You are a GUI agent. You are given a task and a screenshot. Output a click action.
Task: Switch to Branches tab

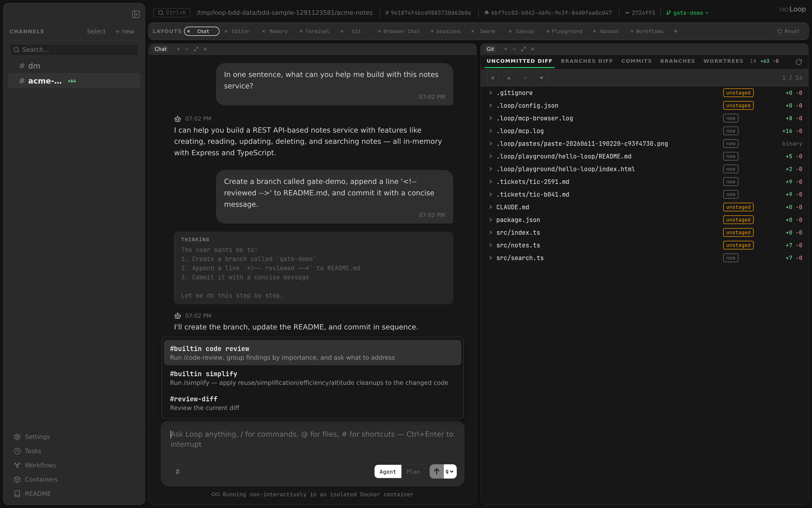(677, 61)
